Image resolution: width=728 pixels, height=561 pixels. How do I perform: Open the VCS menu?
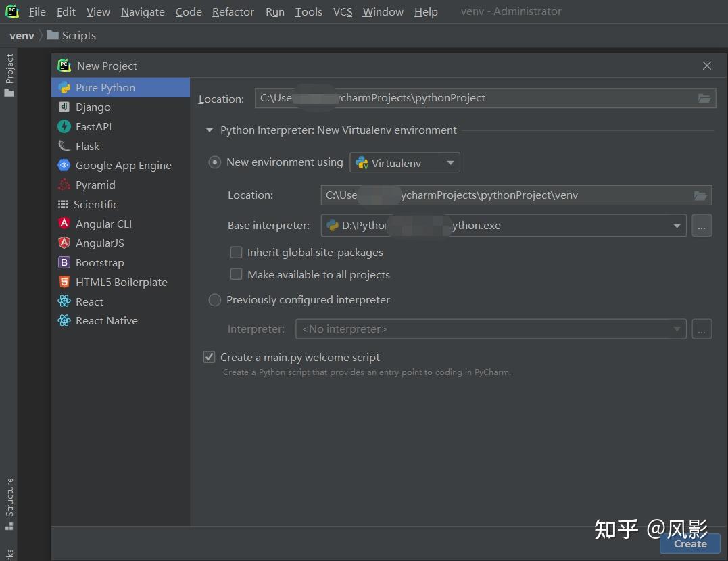[343, 11]
